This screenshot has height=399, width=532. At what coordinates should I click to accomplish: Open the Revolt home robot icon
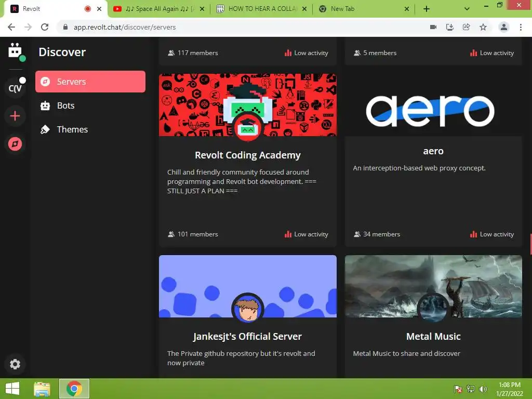[15, 51]
